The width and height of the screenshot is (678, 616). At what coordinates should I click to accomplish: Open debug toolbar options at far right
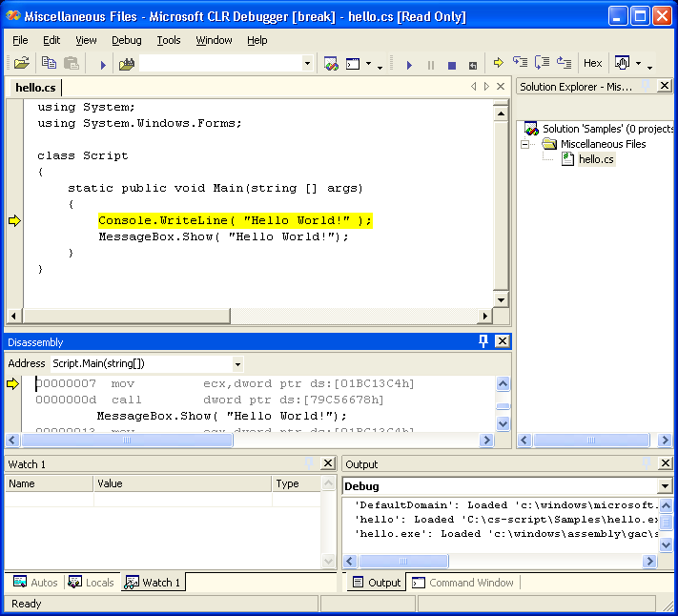coord(649,66)
